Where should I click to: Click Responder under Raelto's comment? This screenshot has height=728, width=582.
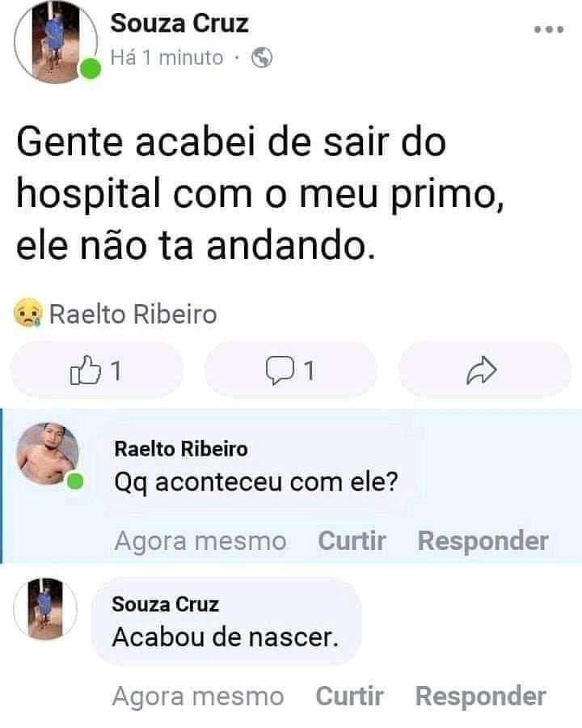click(x=483, y=540)
